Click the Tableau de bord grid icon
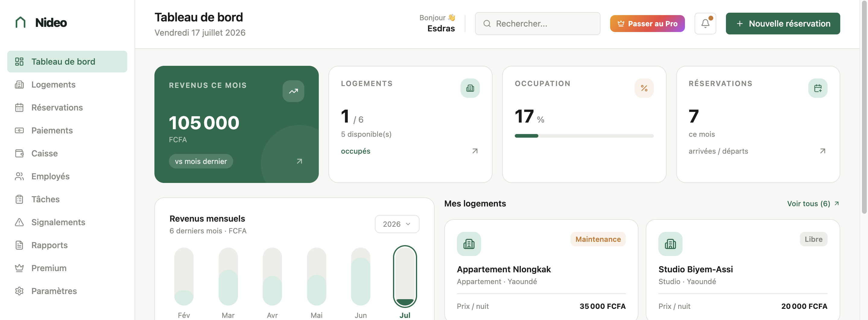Screen dimensions: 868x320 (19, 61)
